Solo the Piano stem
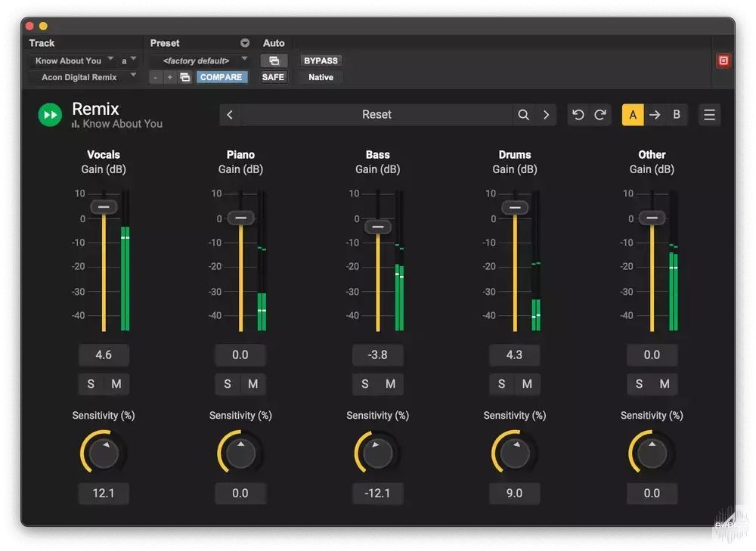Image resolution: width=756 pixels, height=551 pixels. coord(228,384)
